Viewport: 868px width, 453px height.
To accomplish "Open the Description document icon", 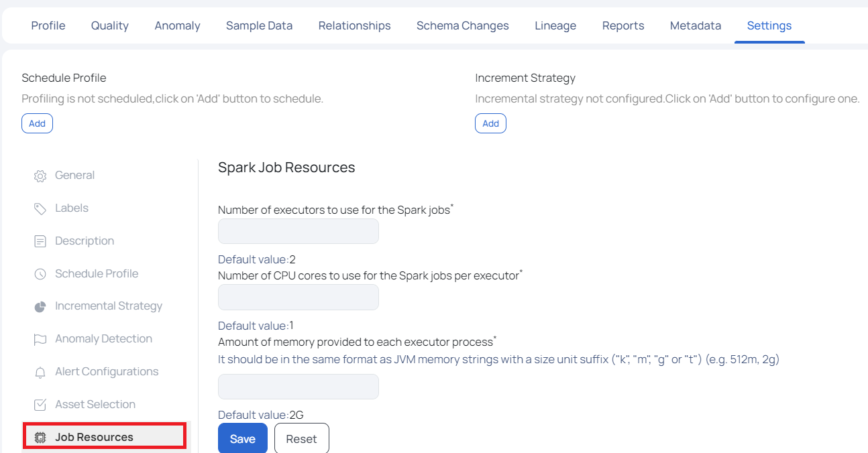I will [x=40, y=241].
